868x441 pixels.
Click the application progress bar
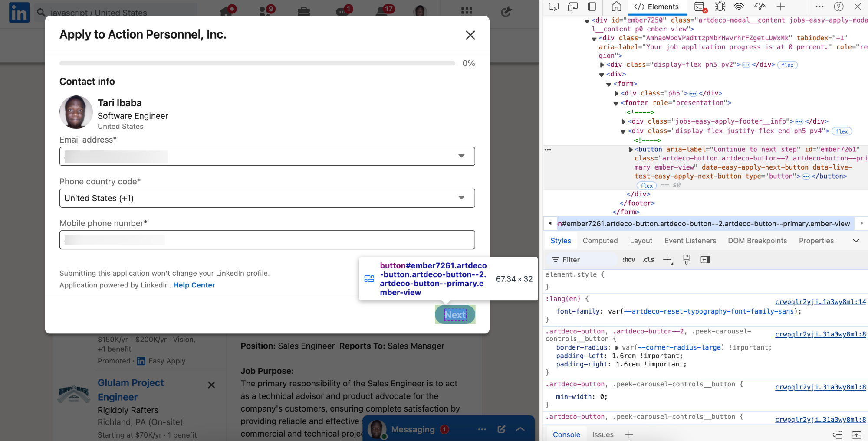click(x=257, y=63)
